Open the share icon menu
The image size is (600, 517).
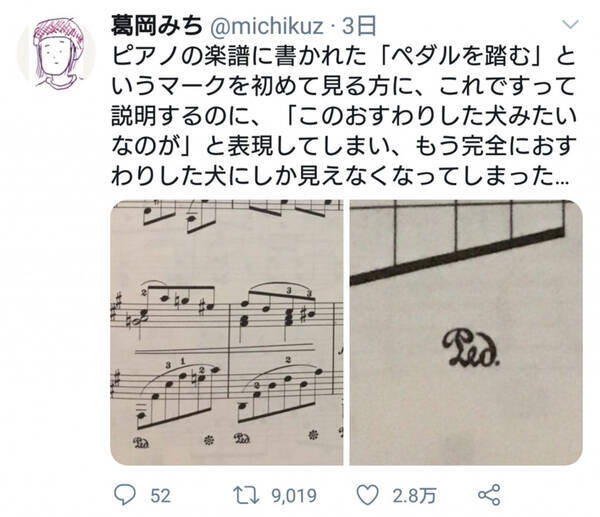pos(489,493)
